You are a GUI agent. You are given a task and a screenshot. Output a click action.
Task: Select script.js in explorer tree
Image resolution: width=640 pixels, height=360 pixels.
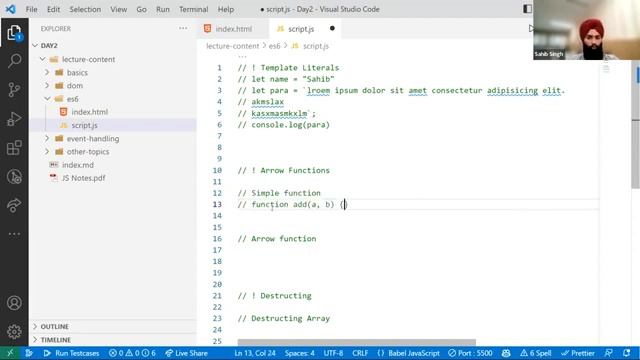84,125
